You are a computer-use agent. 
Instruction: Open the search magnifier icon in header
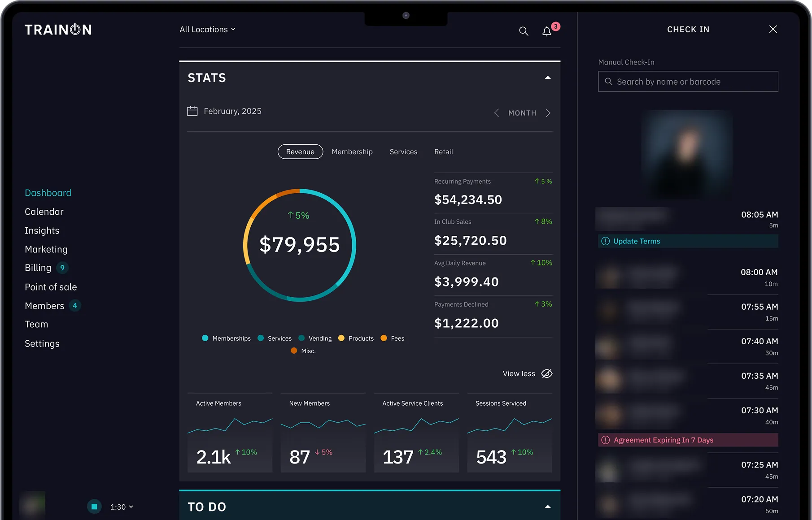tap(524, 31)
